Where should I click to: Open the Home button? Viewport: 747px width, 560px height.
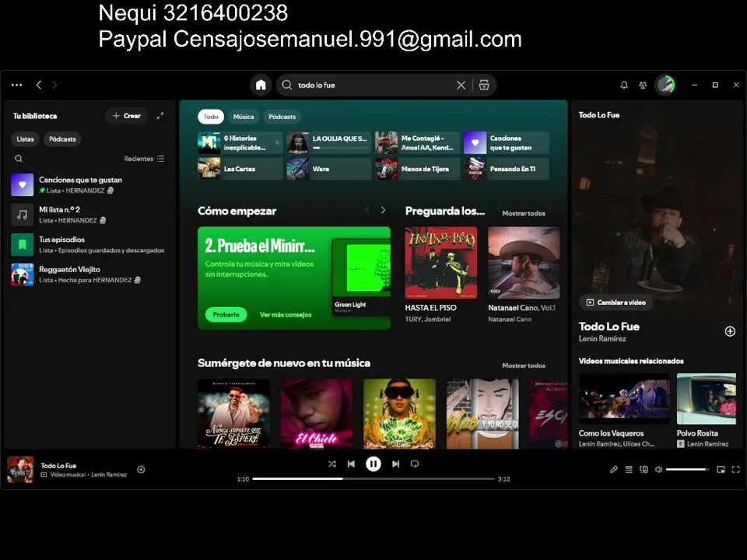click(261, 85)
